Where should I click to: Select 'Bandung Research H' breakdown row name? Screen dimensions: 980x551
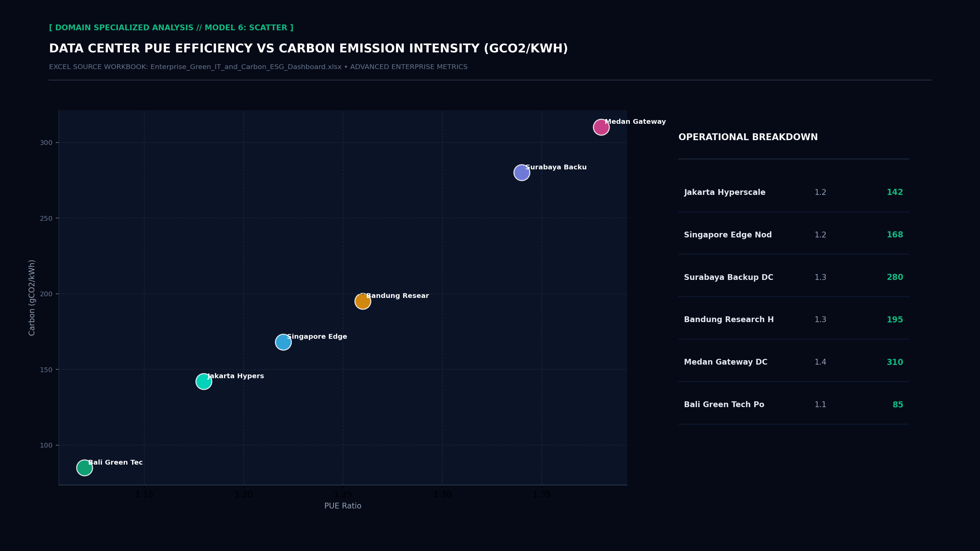(x=729, y=320)
